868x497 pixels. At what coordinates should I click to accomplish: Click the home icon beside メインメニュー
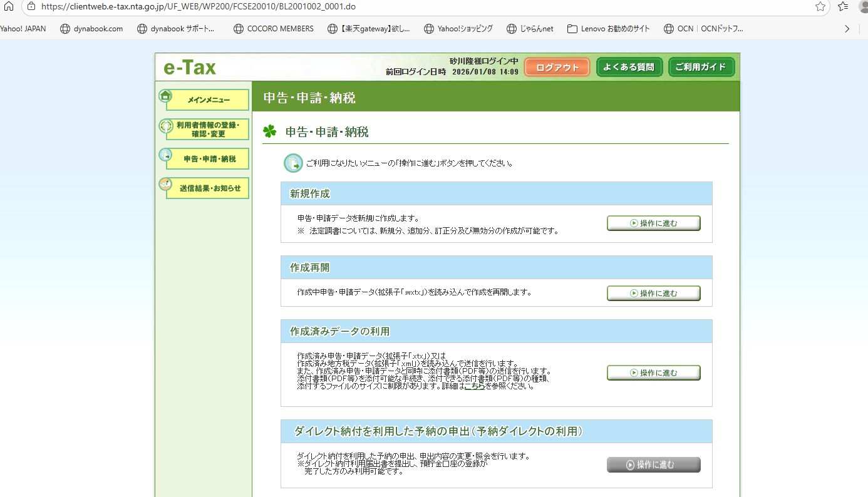point(165,96)
